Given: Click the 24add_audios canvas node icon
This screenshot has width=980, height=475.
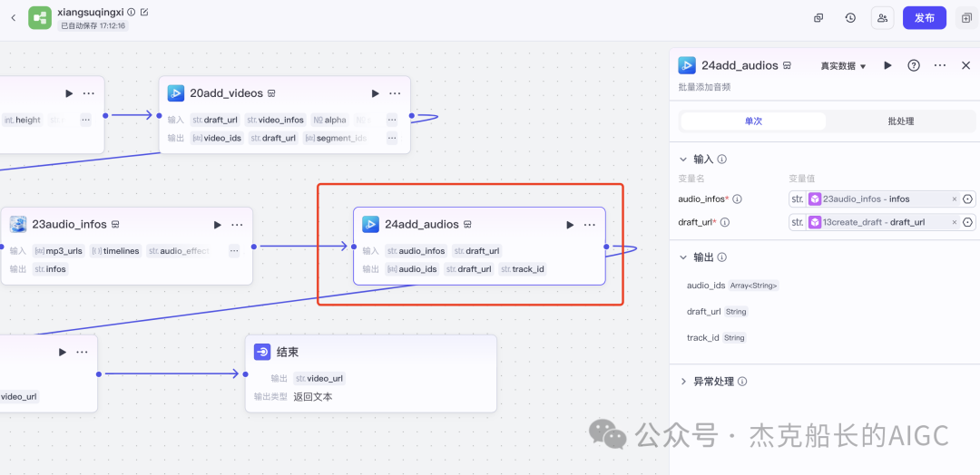Looking at the screenshot, I should tap(370, 224).
